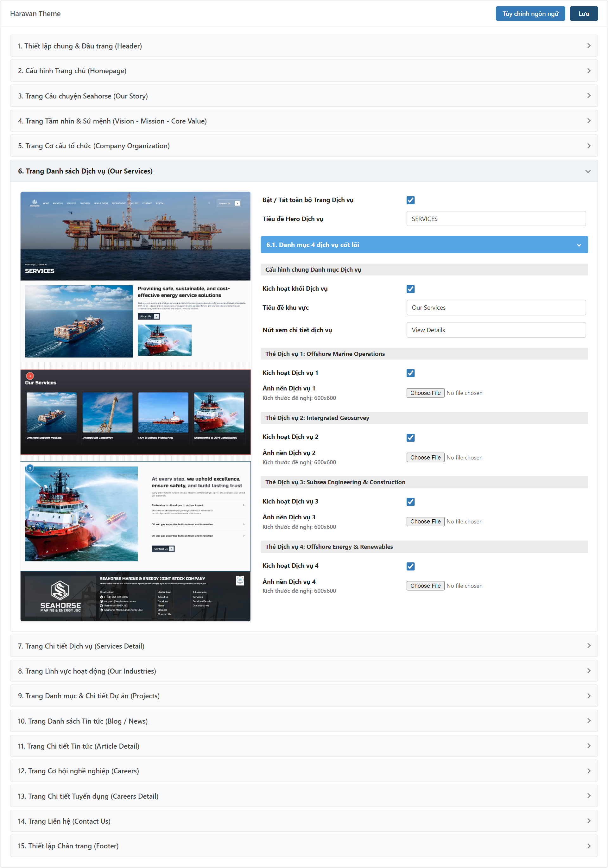Choose File for Ảnh nền Dịch vụ 1
608x868 pixels.
(x=425, y=393)
